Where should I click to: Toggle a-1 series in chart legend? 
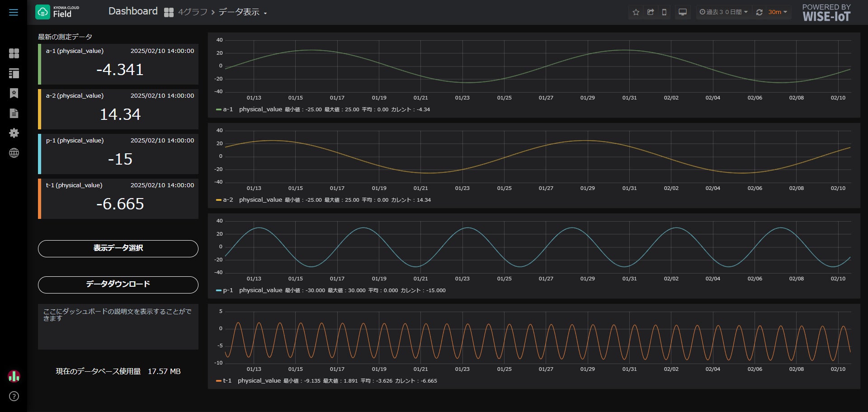pyautogui.click(x=225, y=109)
